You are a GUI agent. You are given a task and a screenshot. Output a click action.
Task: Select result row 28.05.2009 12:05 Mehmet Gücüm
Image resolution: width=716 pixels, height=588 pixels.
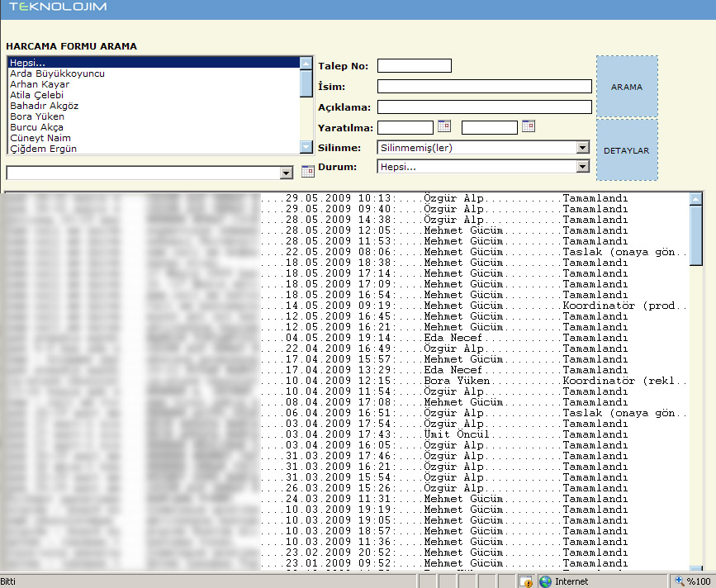point(347,230)
